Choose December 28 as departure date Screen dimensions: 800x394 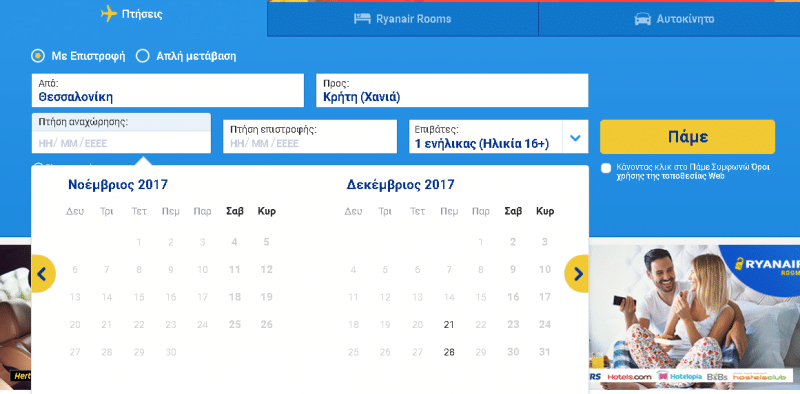(449, 352)
